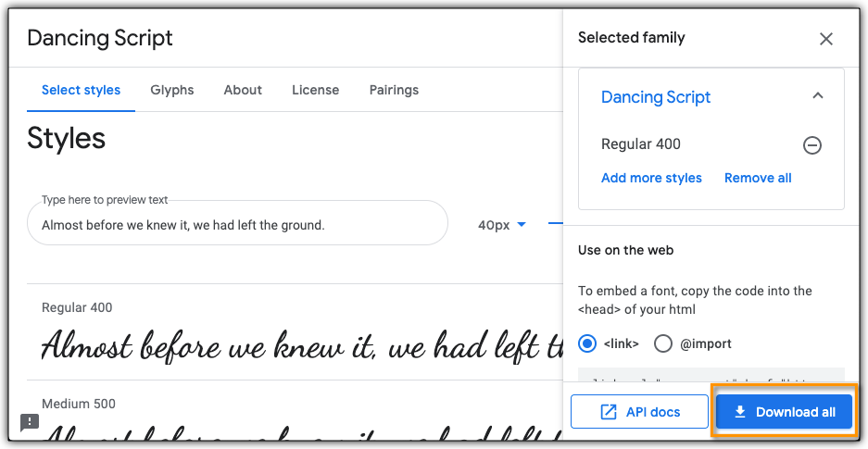868x449 pixels.
Task: Click the Download all button
Action: pos(784,412)
